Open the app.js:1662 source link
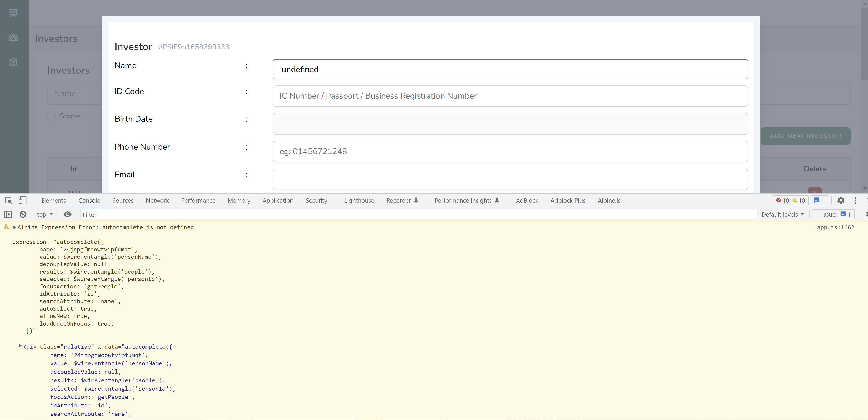868x420 pixels. (x=835, y=227)
